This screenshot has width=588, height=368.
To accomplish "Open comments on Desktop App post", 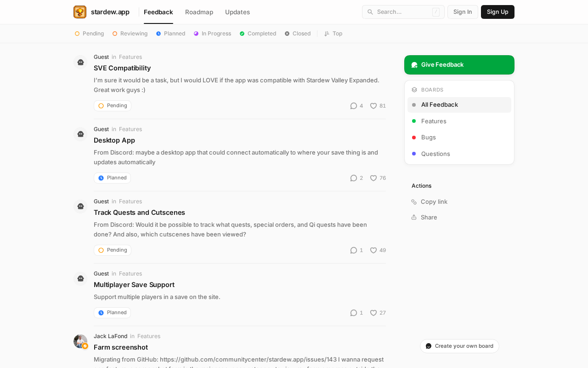I will click(354, 178).
